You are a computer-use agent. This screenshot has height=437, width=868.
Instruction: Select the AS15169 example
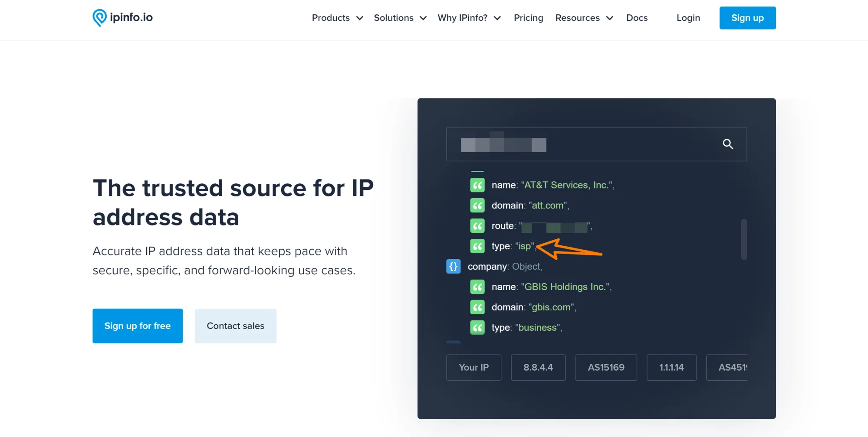click(606, 368)
